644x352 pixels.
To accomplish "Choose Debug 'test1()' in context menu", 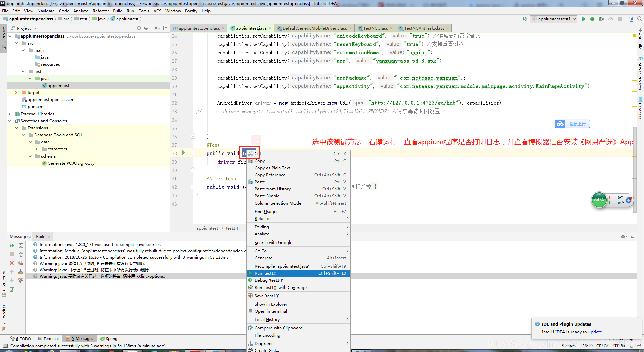I will [x=298, y=280].
